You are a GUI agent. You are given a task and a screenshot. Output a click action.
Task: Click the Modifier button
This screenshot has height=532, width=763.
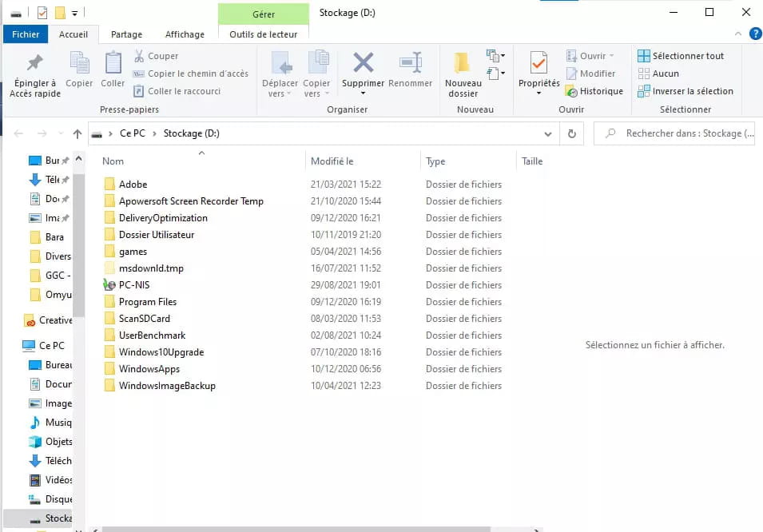(x=590, y=73)
